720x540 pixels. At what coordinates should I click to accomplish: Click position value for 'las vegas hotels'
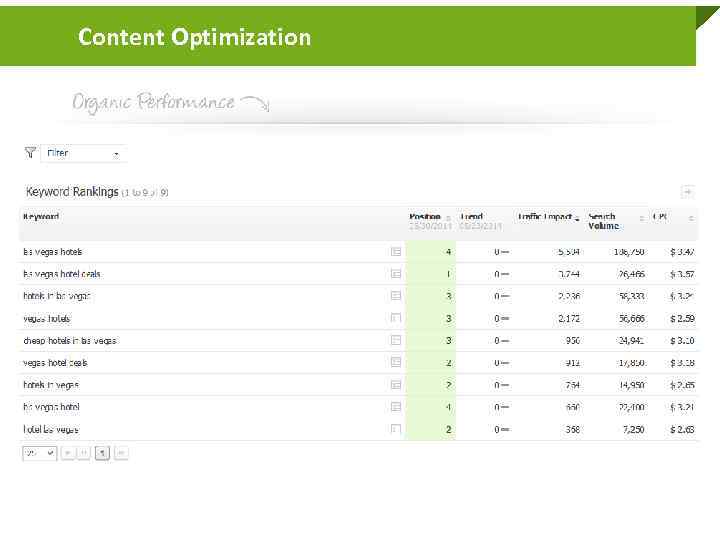coord(449,252)
